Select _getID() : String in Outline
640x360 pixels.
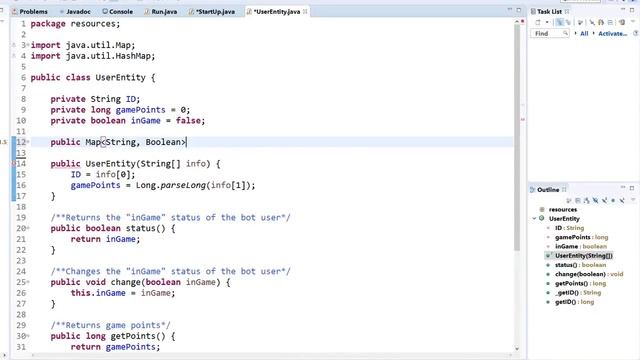pos(578,293)
